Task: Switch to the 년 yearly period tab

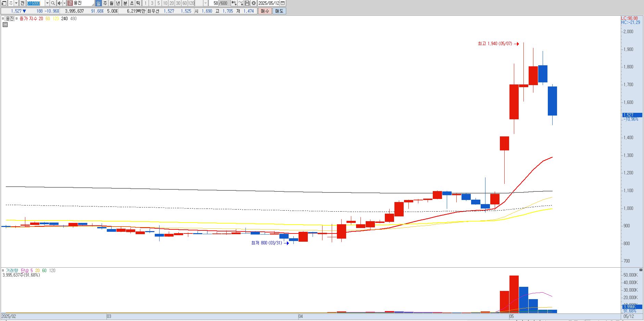Action: pos(118,3)
